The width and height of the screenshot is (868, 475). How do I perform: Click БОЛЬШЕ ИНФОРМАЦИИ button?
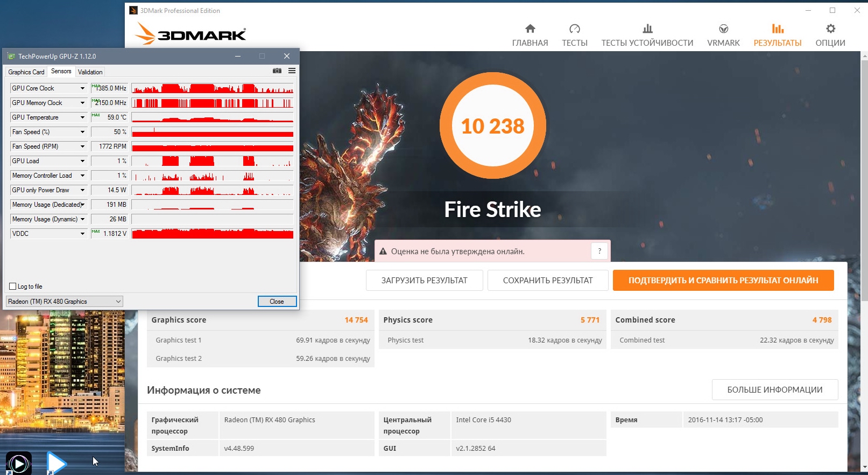pos(775,390)
